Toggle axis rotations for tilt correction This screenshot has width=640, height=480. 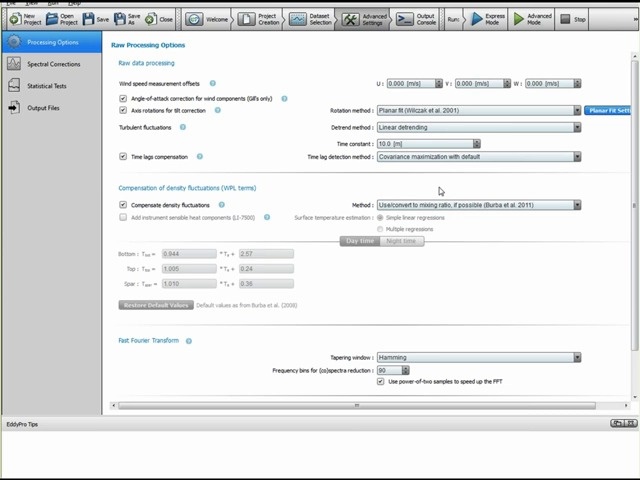tap(123, 110)
